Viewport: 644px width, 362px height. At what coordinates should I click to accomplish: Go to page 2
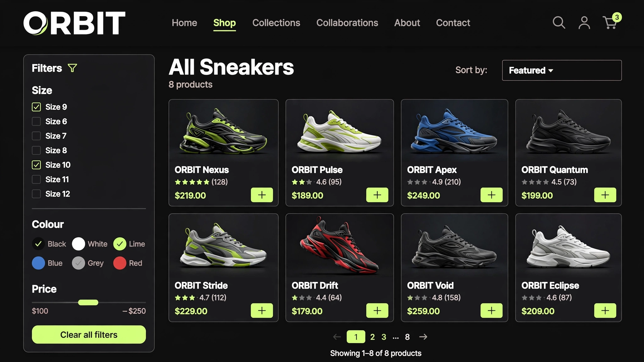pos(372,337)
